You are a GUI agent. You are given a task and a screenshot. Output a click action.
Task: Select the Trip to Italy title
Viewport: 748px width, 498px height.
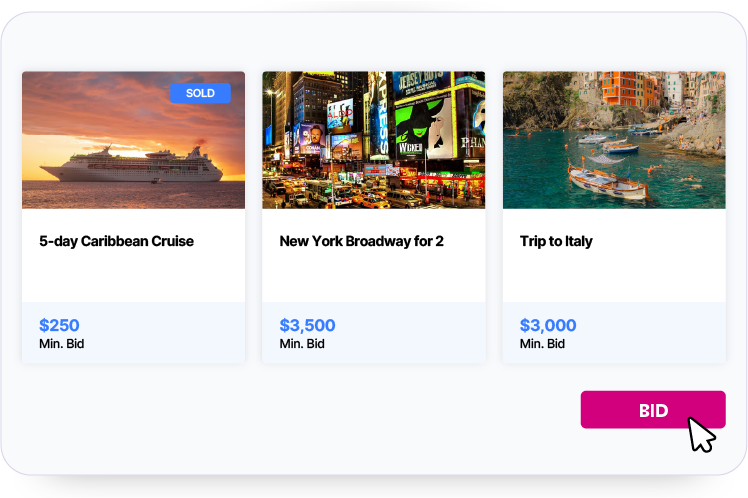point(556,241)
